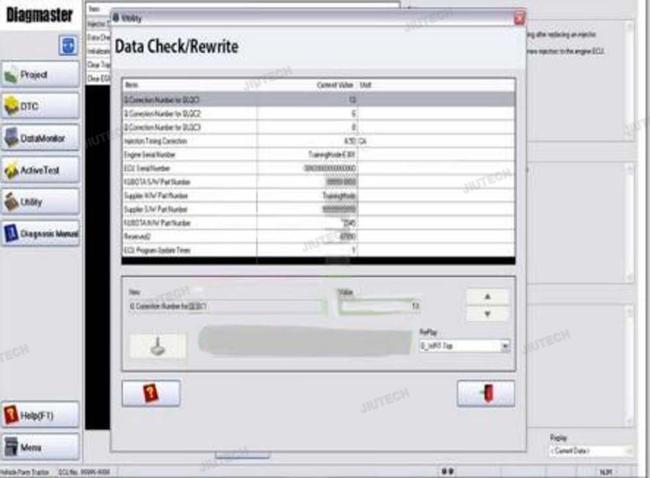Click the red help icon in dialog

click(151, 393)
